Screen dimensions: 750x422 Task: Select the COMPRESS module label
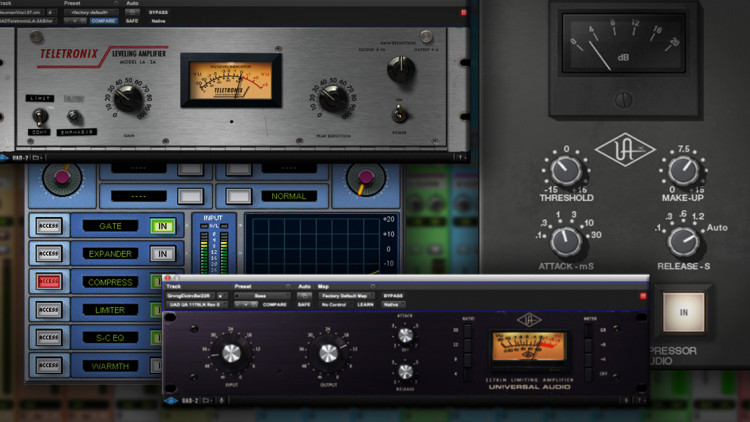(110, 282)
